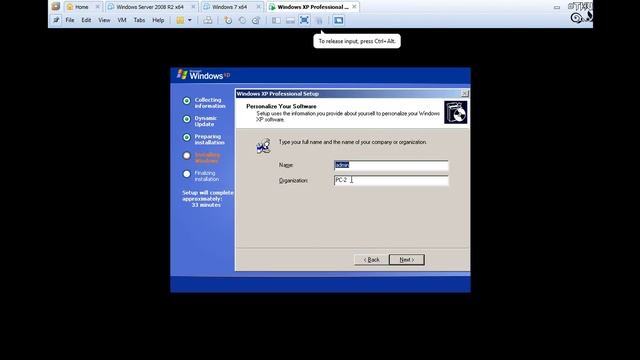Click the revert to snapshot icon
Image resolution: width=640 pixels, height=360 pixels.
pos(242,20)
